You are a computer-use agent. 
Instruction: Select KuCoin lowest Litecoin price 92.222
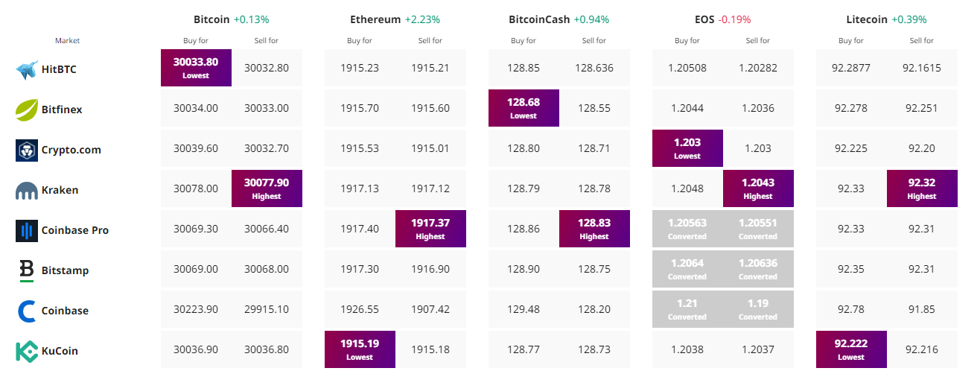pyautogui.click(x=851, y=349)
